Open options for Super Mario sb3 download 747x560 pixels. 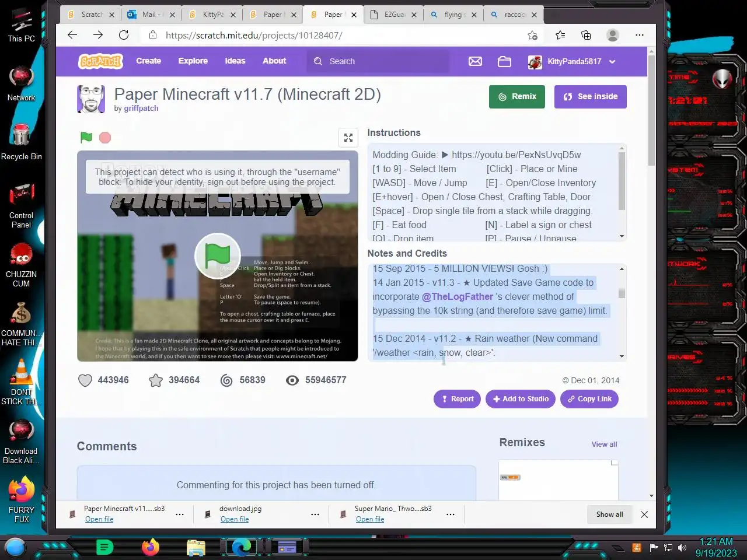(x=451, y=514)
